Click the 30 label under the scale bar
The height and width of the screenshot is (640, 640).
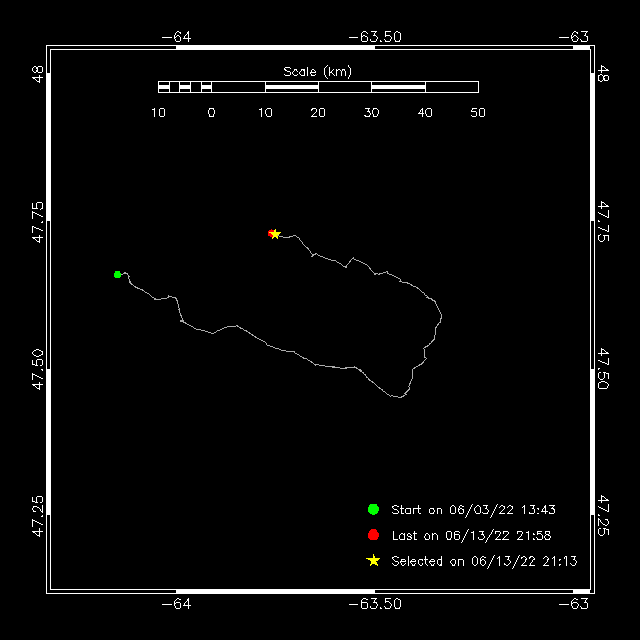point(371,113)
